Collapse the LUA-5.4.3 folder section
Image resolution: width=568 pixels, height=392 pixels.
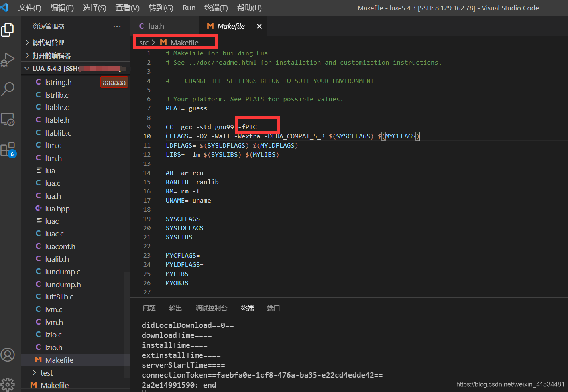coord(76,68)
